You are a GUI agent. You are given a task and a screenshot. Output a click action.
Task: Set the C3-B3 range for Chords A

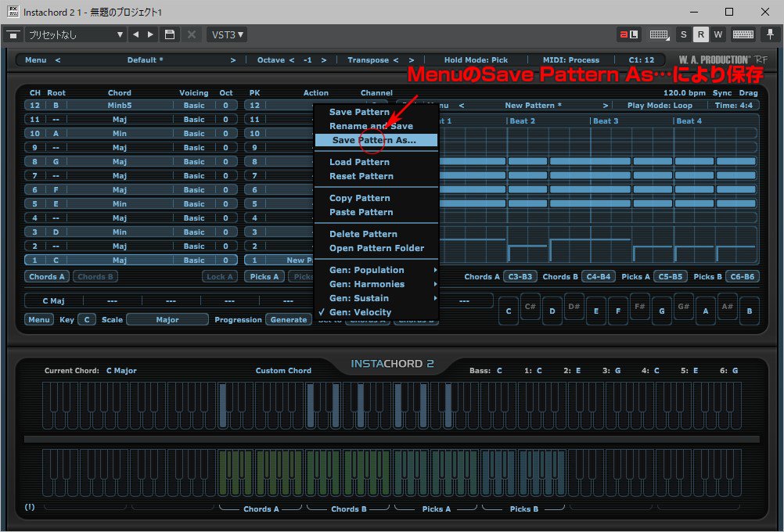point(520,276)
